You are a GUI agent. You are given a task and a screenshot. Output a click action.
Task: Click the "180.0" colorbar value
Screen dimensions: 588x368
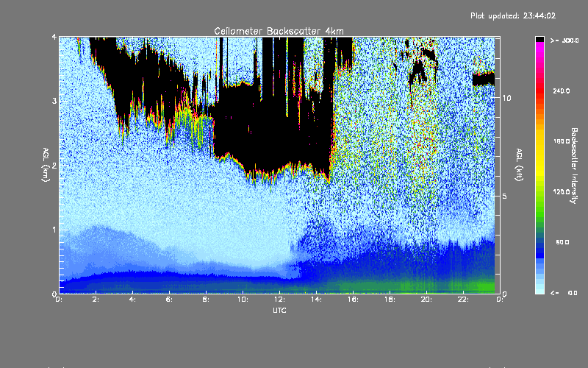coord(562,141)
